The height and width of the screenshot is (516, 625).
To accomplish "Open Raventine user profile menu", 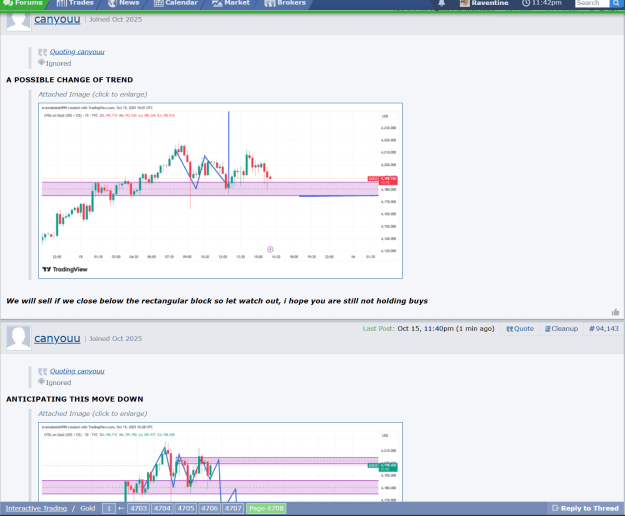I will [x=484, y=3].
